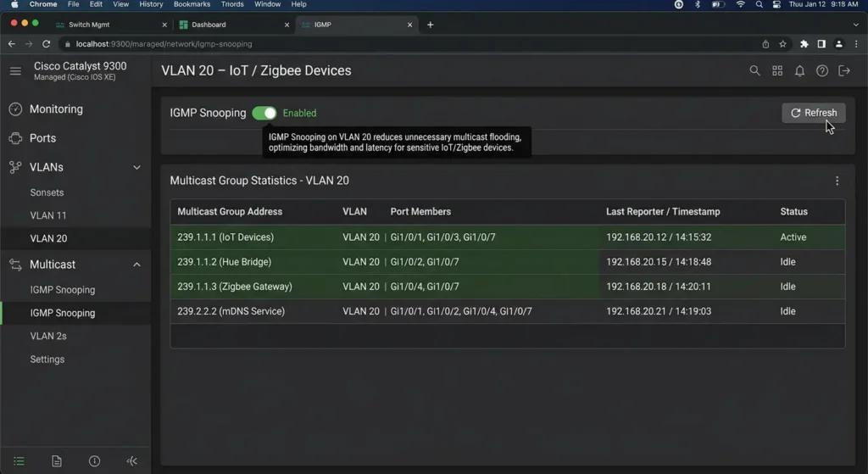This screenshot has width=868, height=474.
Task: Open the File menu
Action: coord(73,4)
